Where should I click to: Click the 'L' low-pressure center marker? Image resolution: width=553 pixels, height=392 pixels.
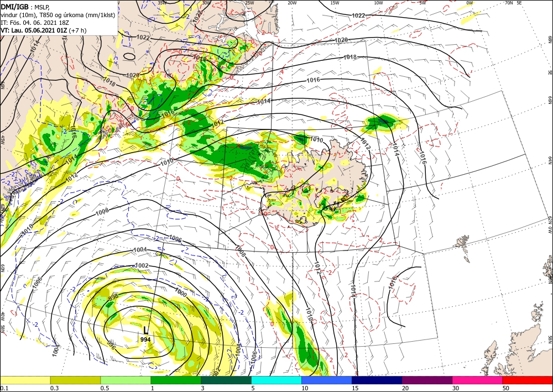[146, 330]
